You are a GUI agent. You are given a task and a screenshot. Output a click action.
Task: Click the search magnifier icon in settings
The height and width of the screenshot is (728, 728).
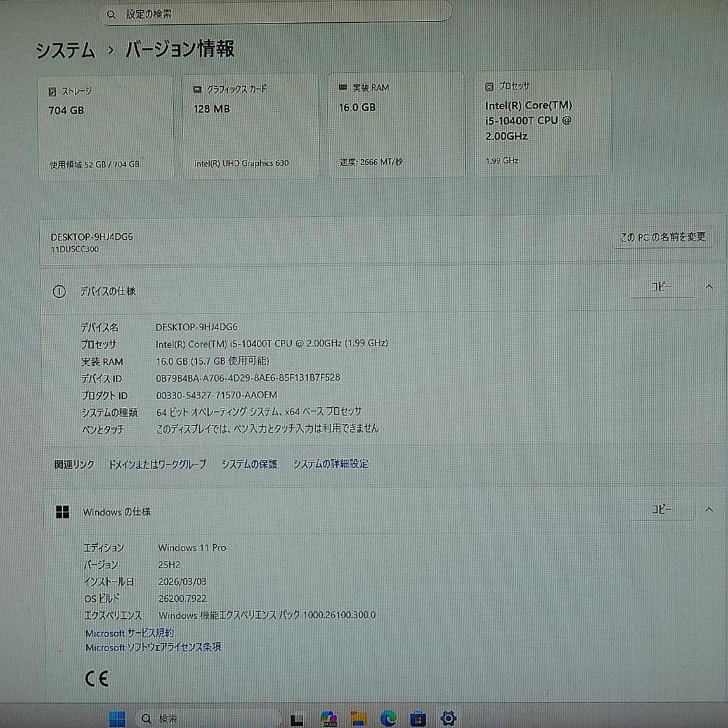(111, 15)
